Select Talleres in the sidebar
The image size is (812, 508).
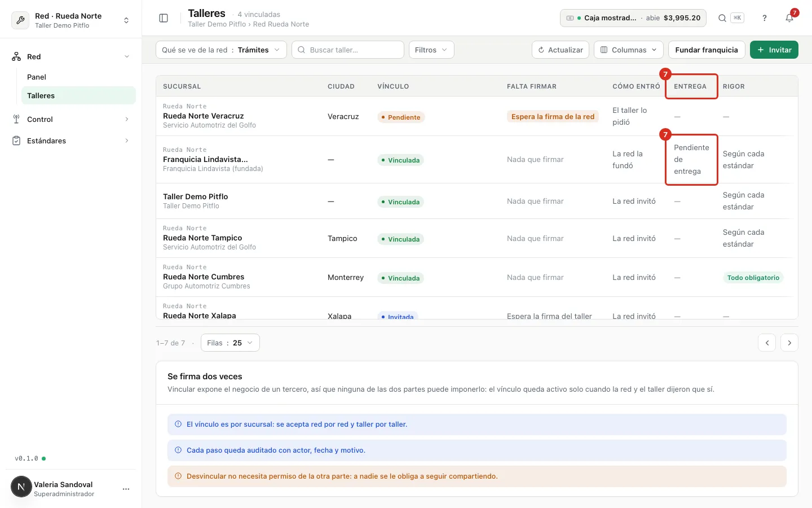tap(78, 95)
